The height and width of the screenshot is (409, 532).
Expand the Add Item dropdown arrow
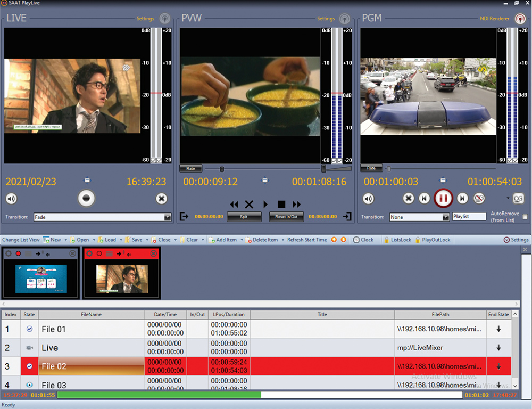coord(243,240)
